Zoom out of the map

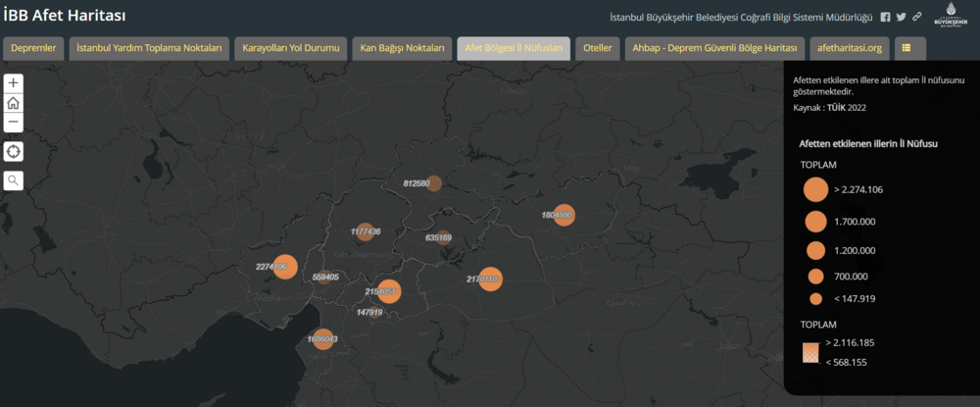[x=14, y=123]
